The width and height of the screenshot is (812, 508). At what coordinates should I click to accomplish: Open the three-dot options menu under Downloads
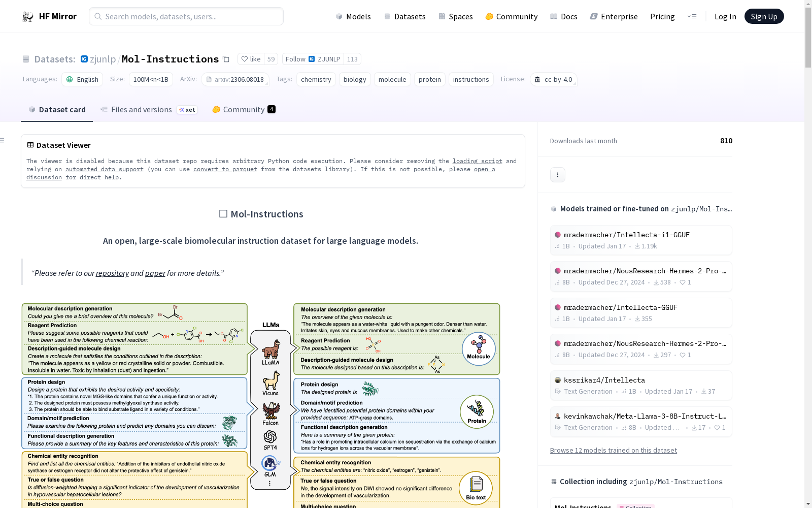(557, 174)
